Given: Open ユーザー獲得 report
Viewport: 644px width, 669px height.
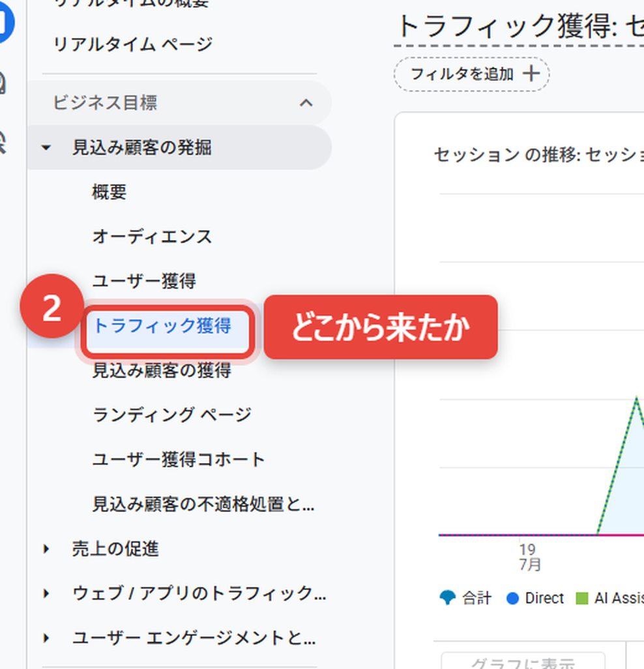Looking at the screenshot, I should tap(144, 281).
